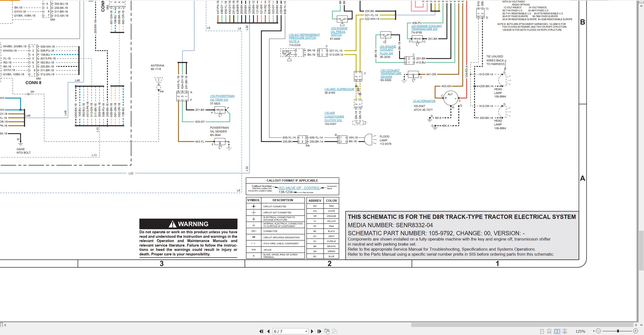
Task: Click the circuit connected symbol in the legend
Action: [x=254, y=206]
